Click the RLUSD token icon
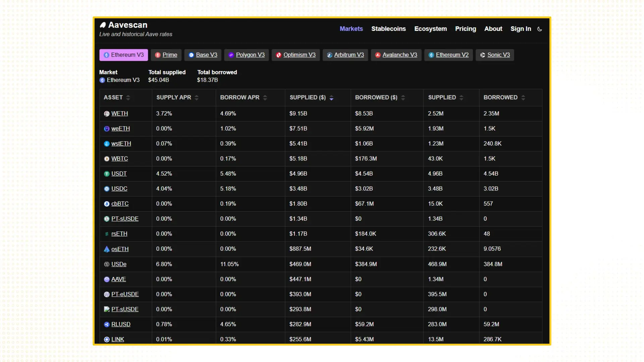 (x=107, y=324)
